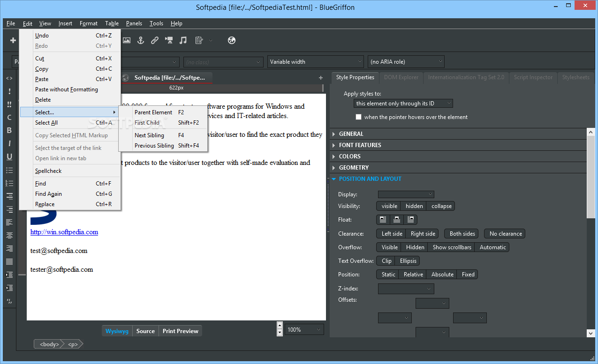Open the Display dropdown
598x364 pixels.
coord(406,194)
